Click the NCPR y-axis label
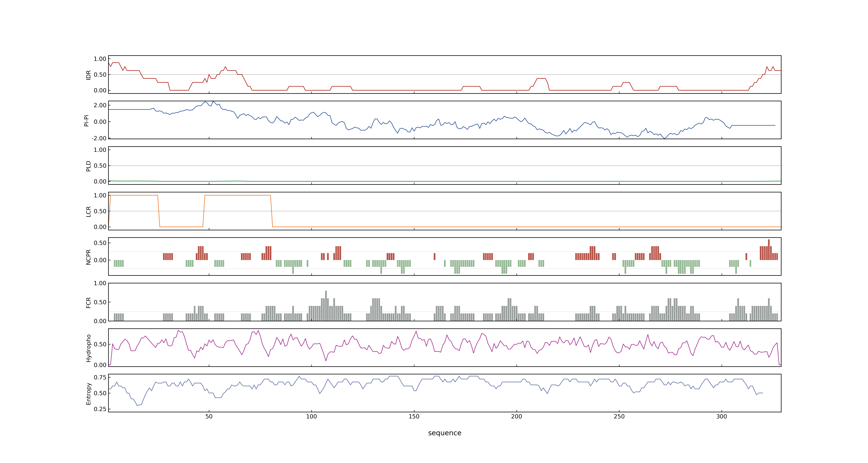Image resolution: width=868 pixels, height=463 pixels. [x=89, y=257]
